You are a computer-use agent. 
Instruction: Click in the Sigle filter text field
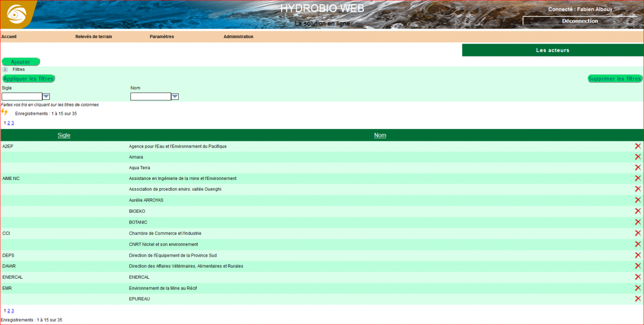(x=22, y=97)
